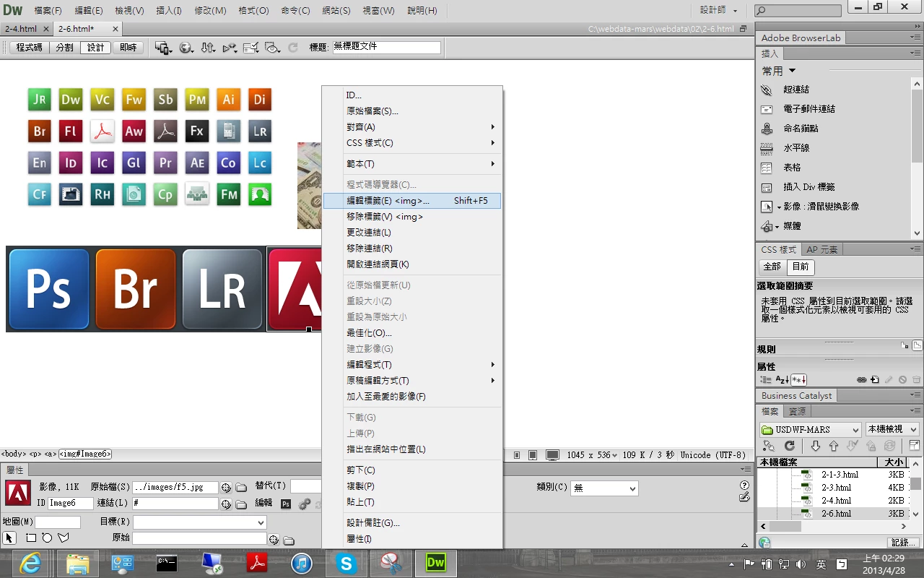The width and height of the screenshot is (924, 578).
Task: Open the file management arrows icon
Action: click(x=208, y=48)
